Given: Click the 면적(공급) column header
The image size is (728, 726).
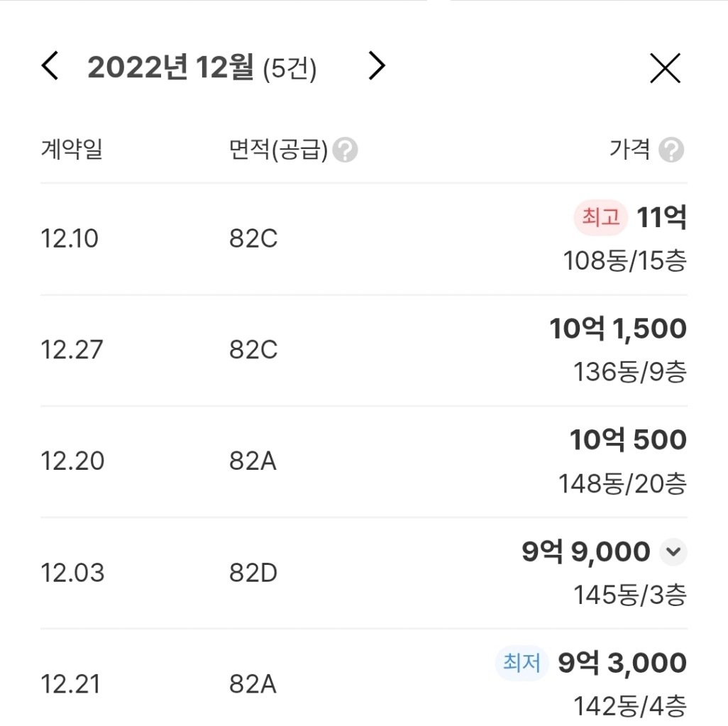Looking at the screenshot, I should pos(278,150).
